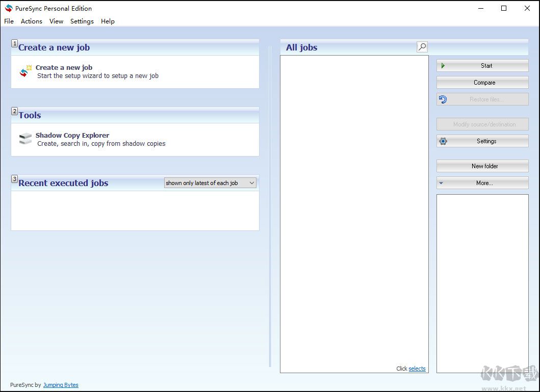This screenshot has width=540, height=392.
Task: Click 'Start the setup wizard to setup a new job'
Action: 98,76
